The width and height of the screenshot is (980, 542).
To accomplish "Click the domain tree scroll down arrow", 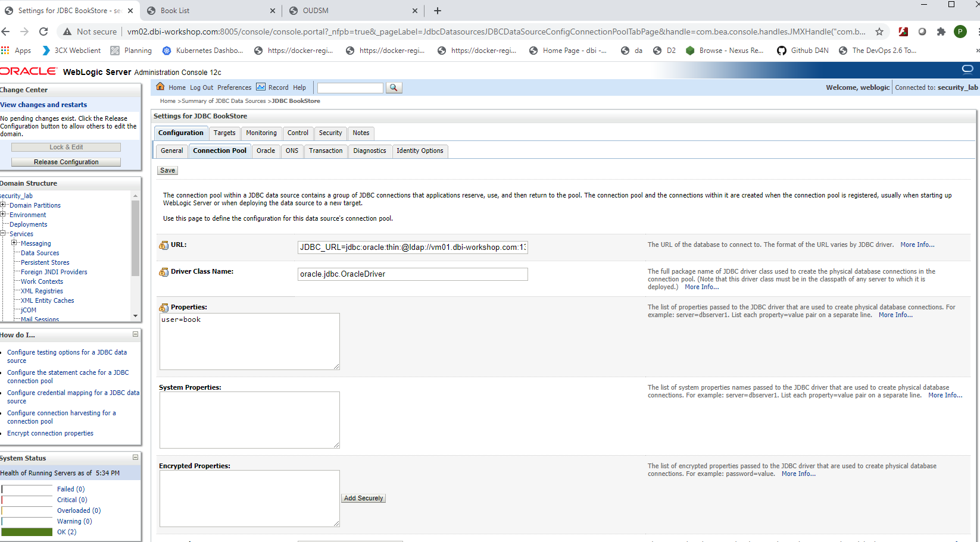I will (x=135, y=316).
